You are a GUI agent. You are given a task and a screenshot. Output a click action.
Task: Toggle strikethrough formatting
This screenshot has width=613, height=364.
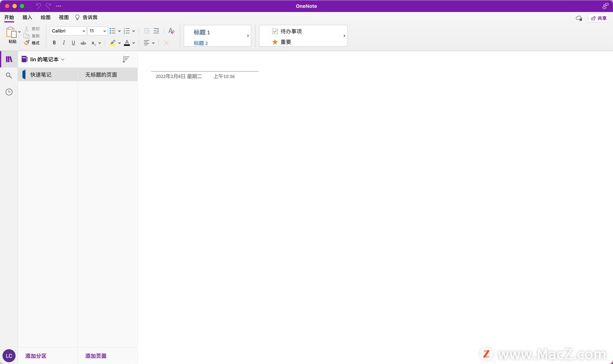[x=83, y=43]
